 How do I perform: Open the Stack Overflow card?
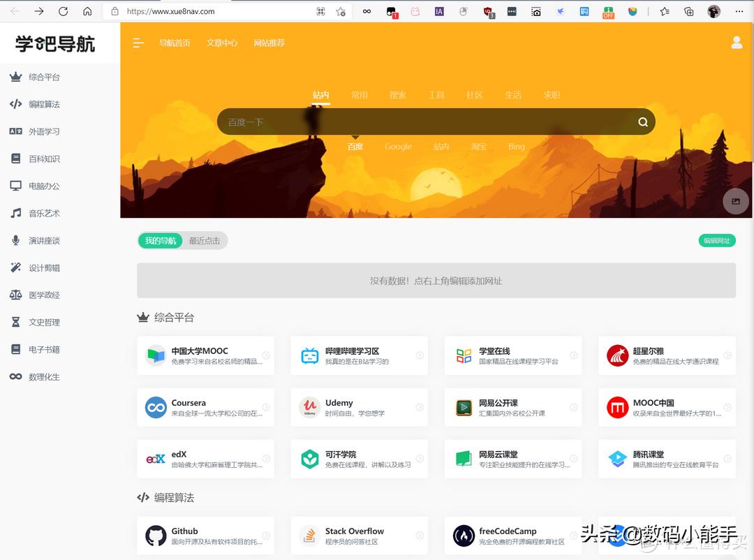(x=360, y=536)
